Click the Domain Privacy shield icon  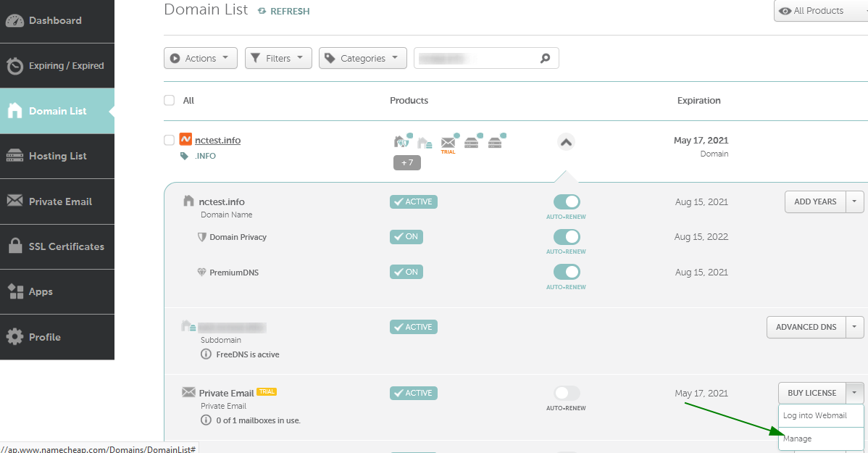tap(202, 237)
